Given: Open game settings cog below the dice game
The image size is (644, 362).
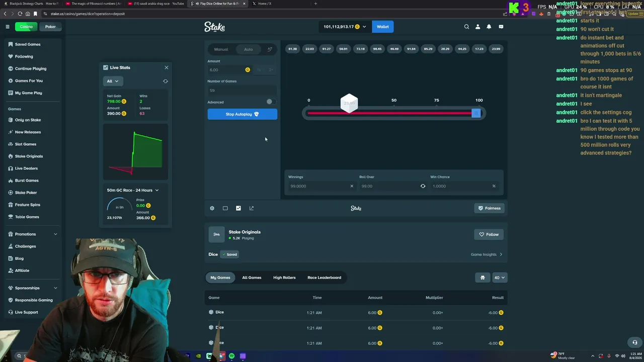Looking at the screenshot, I should [x=212, y=208].
